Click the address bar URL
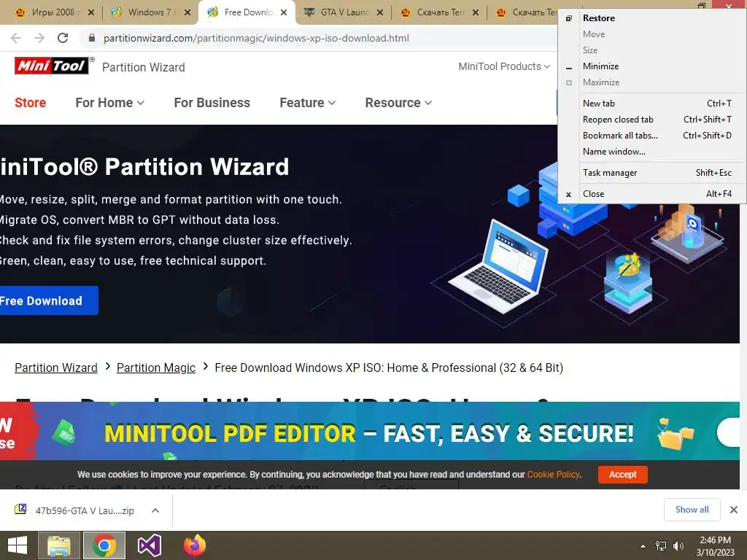Viewport: 747px width, 560px height. 256,38
